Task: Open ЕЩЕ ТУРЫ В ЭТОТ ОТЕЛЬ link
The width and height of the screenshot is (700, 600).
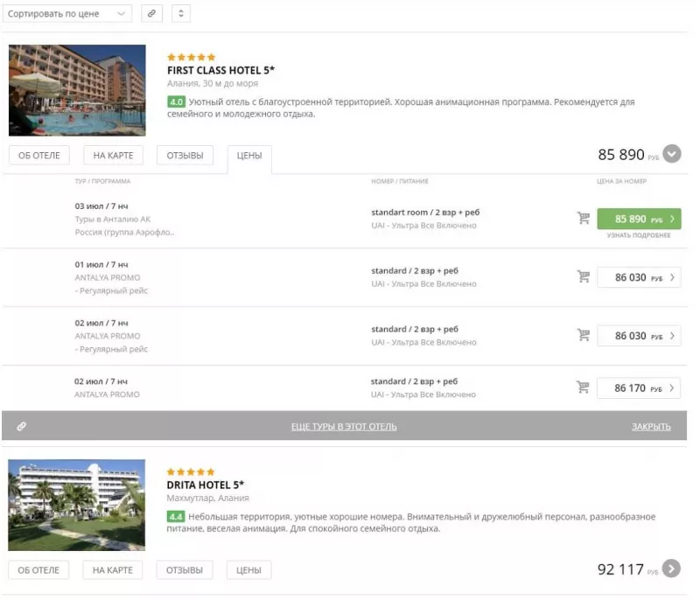Action: (344, 427)
